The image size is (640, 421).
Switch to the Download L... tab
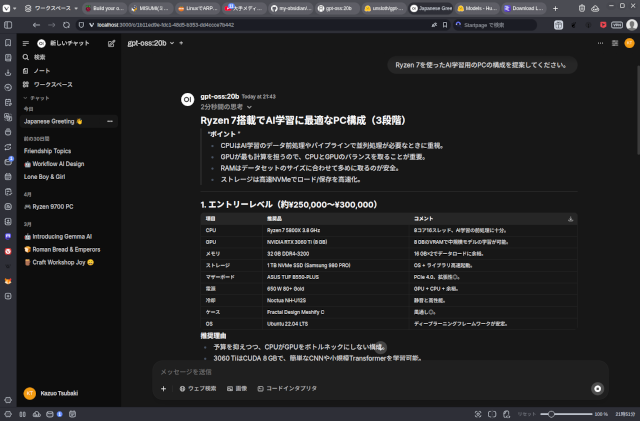pyautogui.click(x=524, y=8)
